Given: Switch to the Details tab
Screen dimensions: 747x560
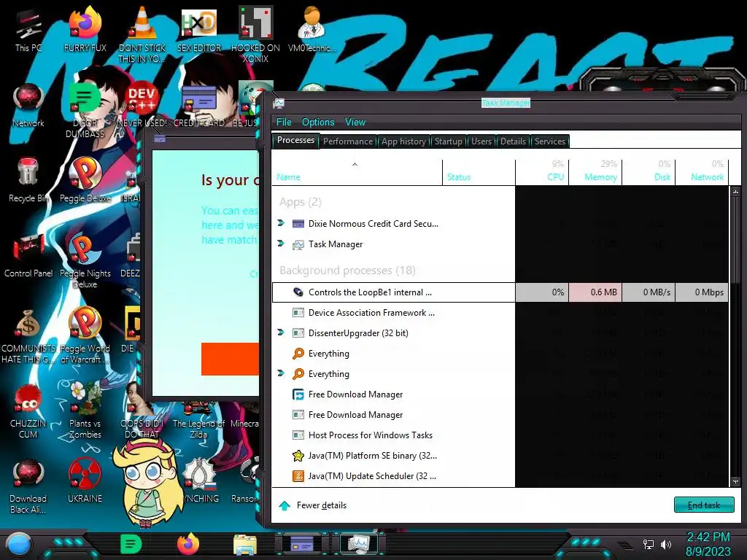Looking at the screenshot, I should (513, 141).
